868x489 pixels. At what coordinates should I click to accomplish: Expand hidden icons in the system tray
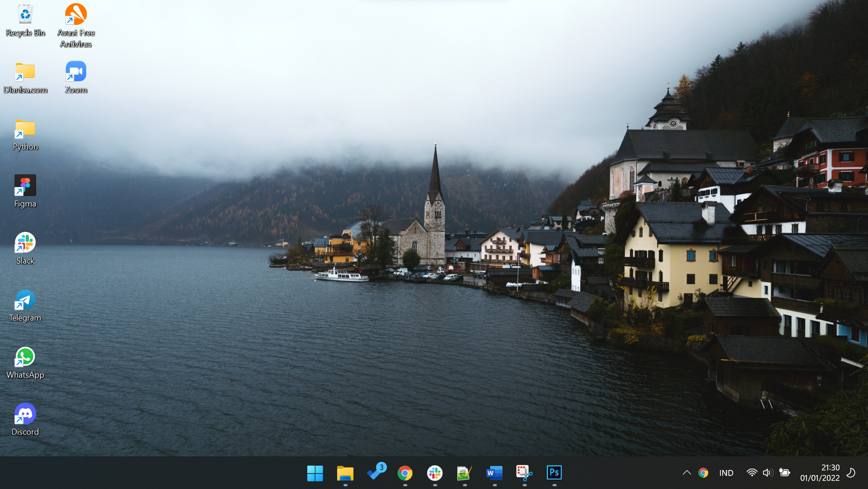pos(687,473)
